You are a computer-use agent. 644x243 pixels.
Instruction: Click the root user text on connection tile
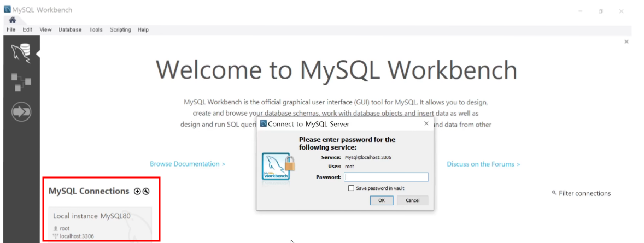pos(65,228)
